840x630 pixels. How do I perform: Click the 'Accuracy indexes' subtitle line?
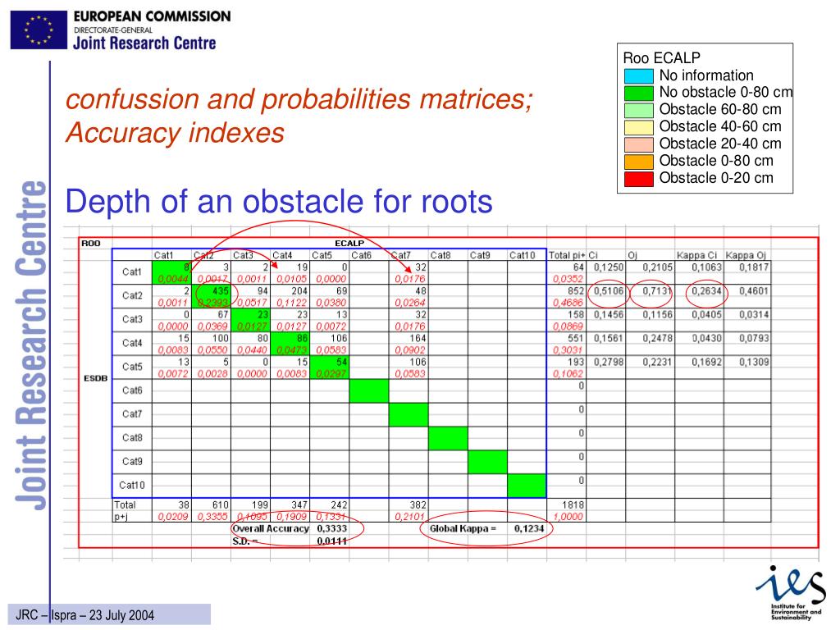176,133
